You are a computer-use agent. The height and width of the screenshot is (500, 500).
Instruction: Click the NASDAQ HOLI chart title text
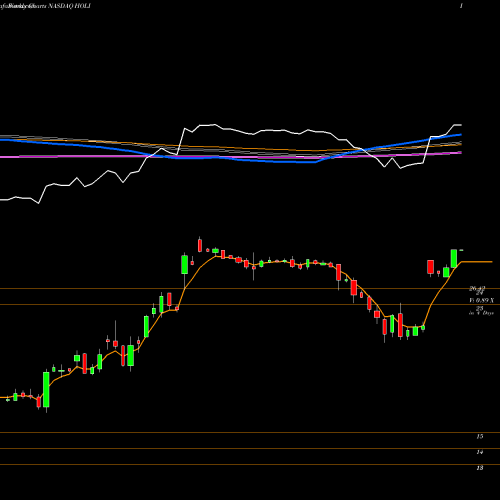click(69, 6)
